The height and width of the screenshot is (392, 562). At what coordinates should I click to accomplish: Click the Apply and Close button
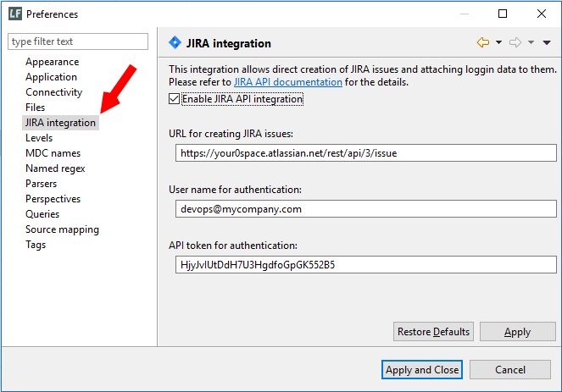click(x=422, y=370)
